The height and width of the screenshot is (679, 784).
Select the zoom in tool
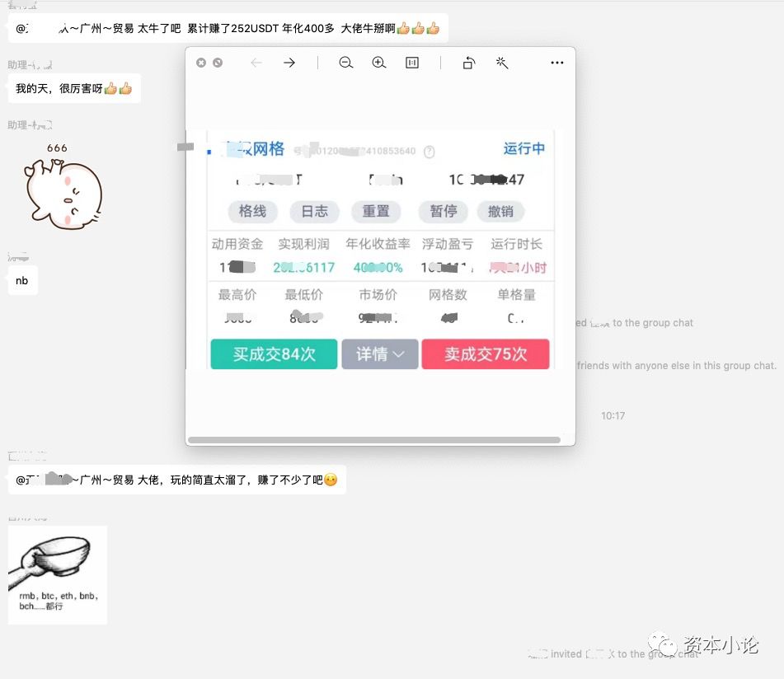(378, 62)
